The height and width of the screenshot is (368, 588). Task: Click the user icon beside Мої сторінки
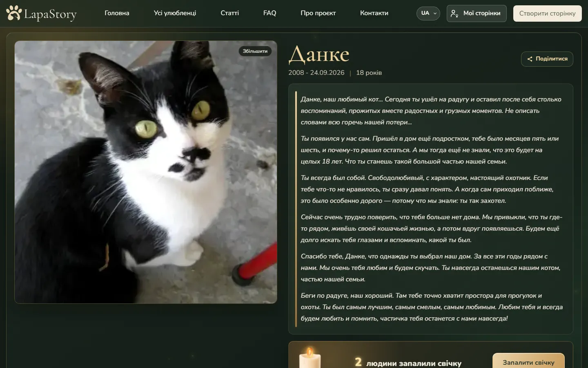point(454,13)
